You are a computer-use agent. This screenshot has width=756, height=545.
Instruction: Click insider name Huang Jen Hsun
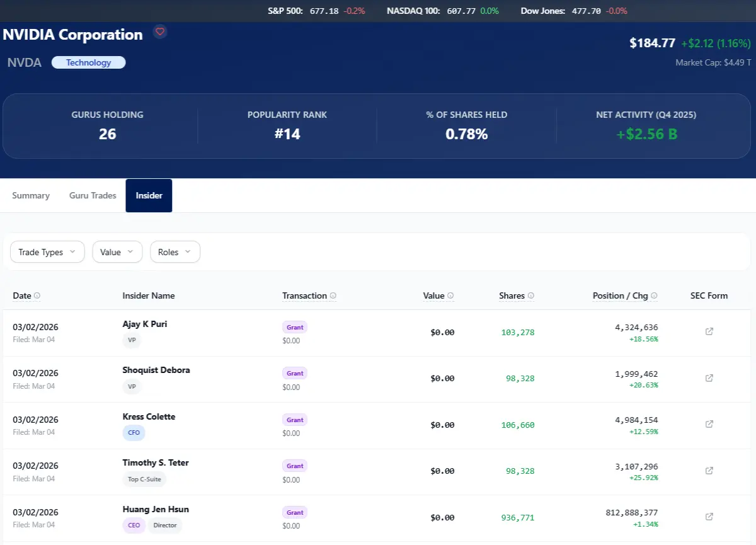(156, 509)
